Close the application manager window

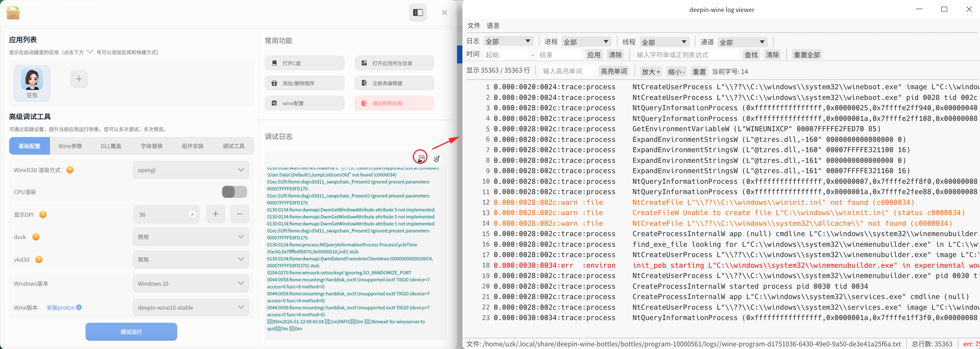tap(444, 13)
